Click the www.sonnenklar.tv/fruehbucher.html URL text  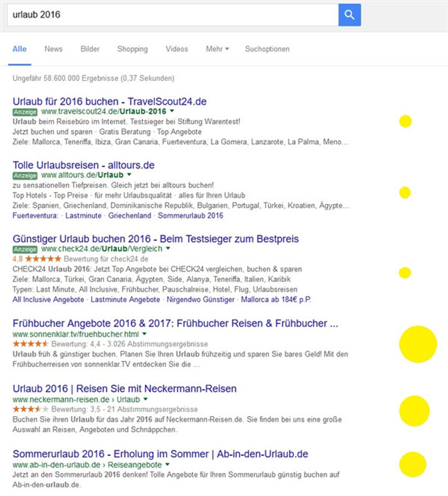tap(76, 334)
